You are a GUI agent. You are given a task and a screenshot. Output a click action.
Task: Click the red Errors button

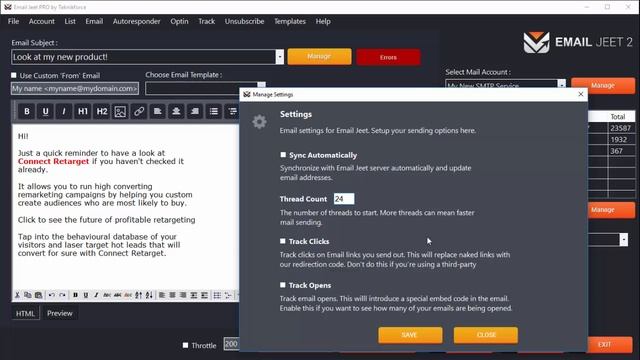click(388, 57)
